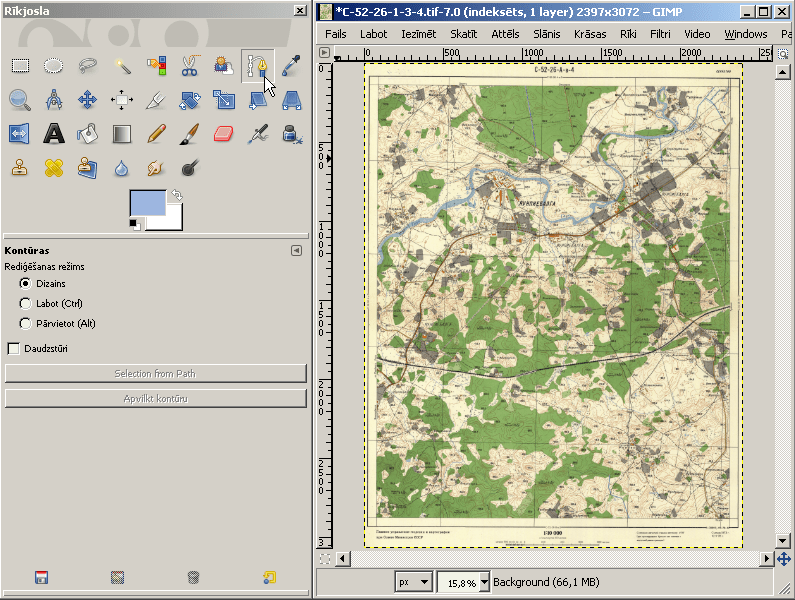Screen dimensions: 795x600
Task: Select the Dodge/Burn tool
Action: tap(190, 168)
